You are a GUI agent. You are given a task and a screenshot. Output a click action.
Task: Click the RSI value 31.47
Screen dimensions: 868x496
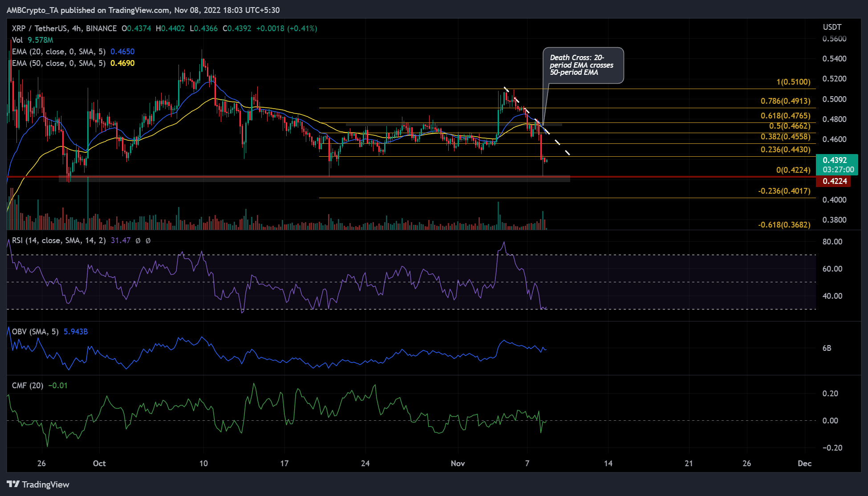[x=121, y=240]
